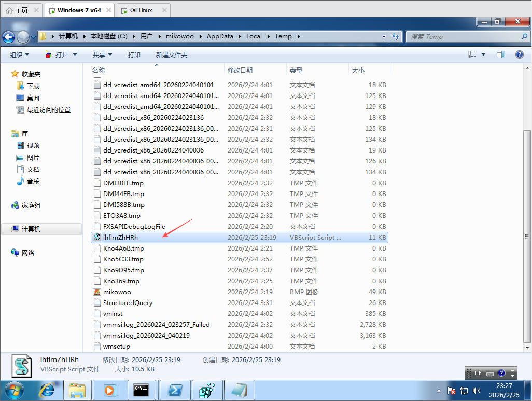Sort by 修改日期 column header
Viewport: 532px width, 401px height.
click(x=240, y=70)
